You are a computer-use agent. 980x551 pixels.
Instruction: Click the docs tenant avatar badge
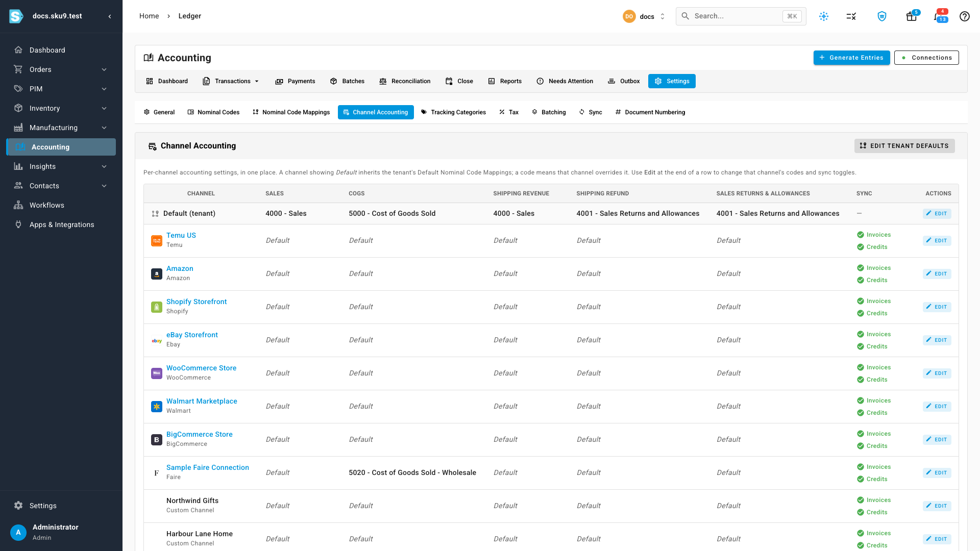[629, 16]
